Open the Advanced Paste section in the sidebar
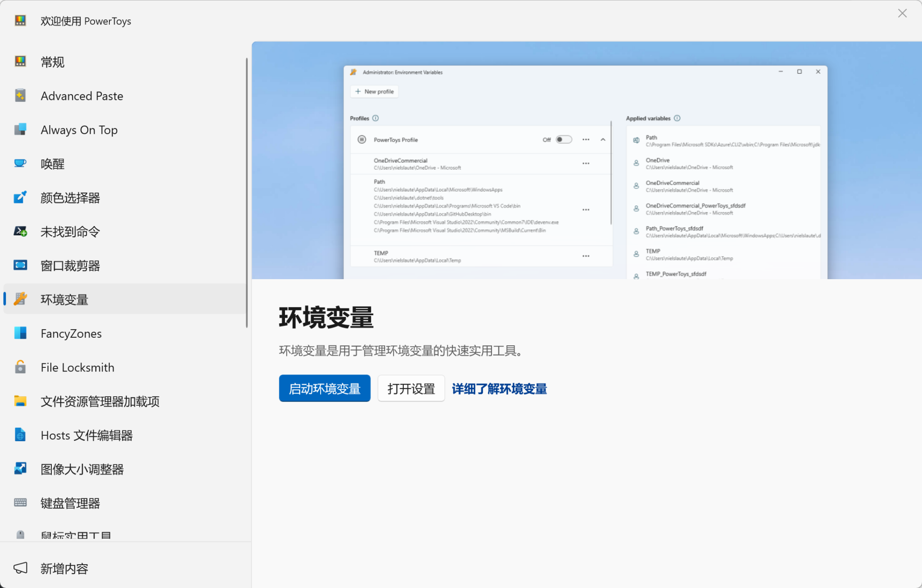The image size is (922, 588). [x=81, y=95]
